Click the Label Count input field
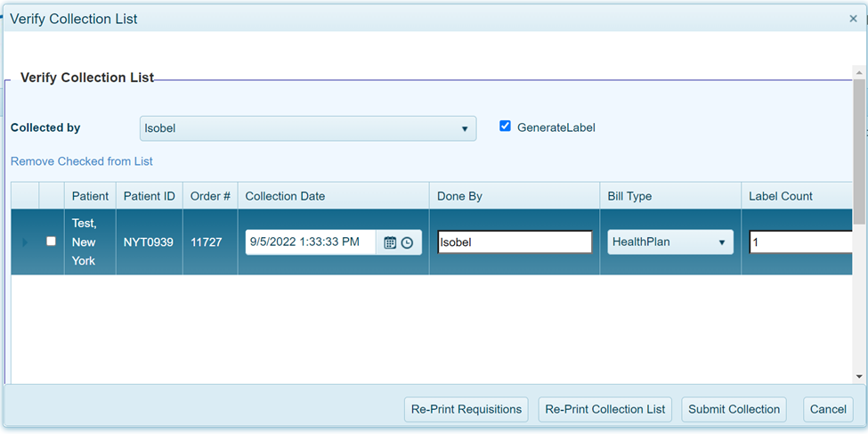 click(x=799, y=242)
